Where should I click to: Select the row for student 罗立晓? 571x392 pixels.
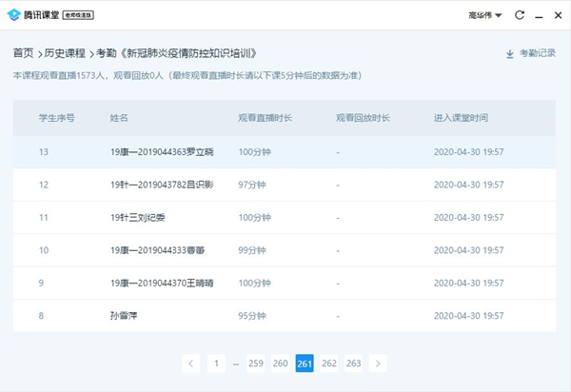tap(162, 152)
